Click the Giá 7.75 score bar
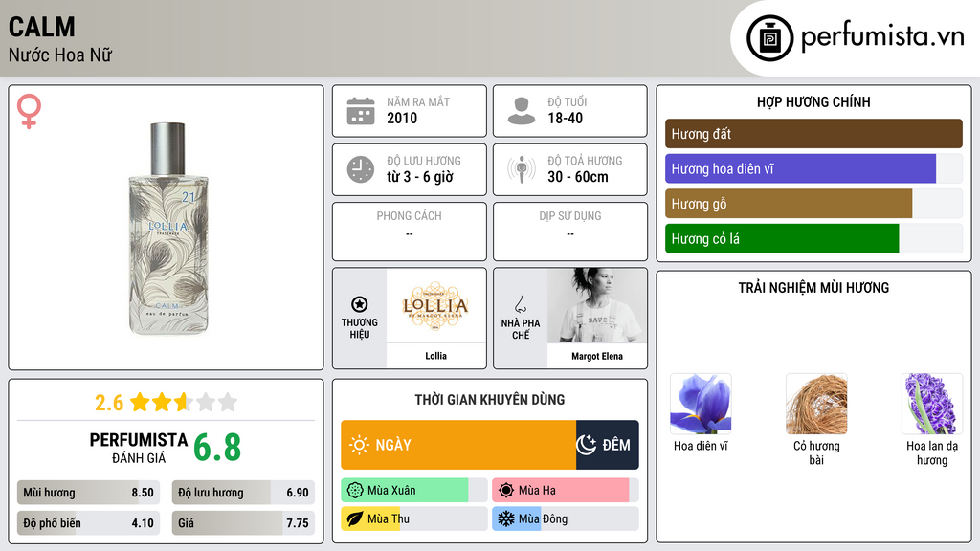980x551 pixels. click(243, 523)
